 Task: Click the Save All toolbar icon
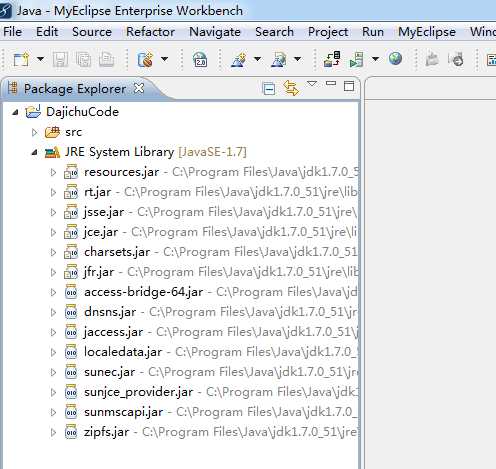point(83,60)
